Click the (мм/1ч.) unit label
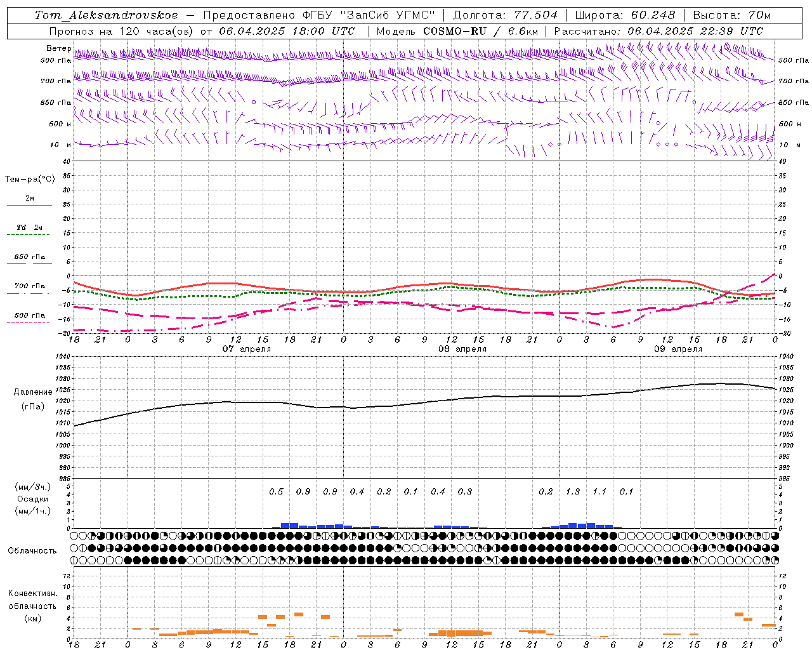 coord(32,511)
